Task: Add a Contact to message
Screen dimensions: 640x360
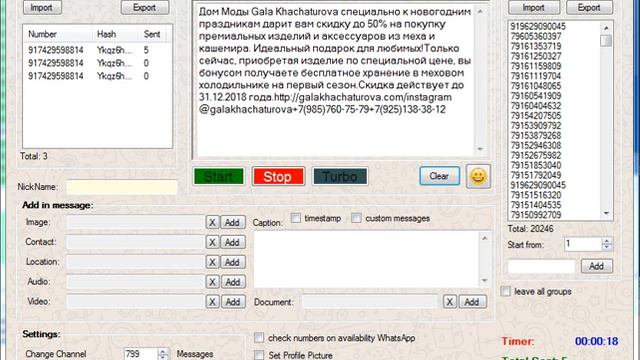Action: tap(233, 242)
